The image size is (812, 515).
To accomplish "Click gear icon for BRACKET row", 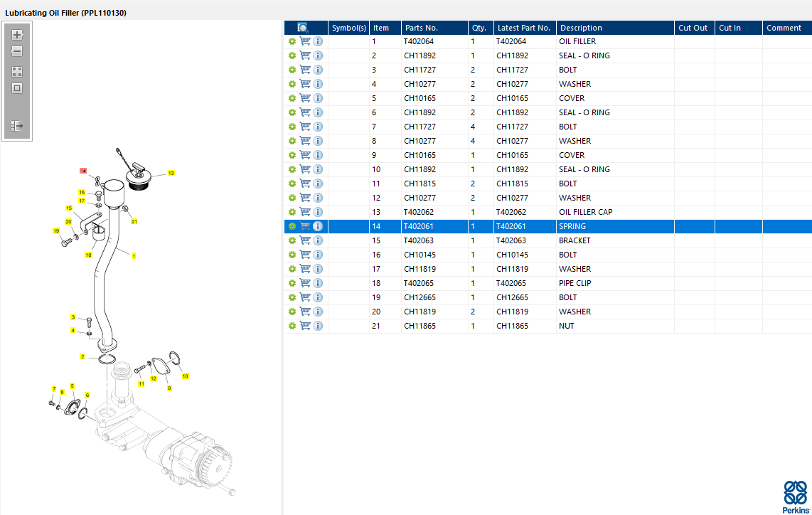I will click(x=292, y=240).
